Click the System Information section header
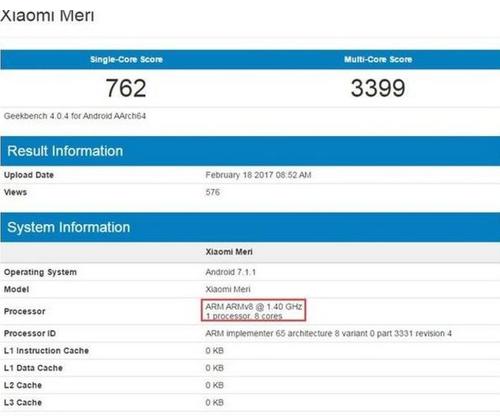 click(69, 227)
